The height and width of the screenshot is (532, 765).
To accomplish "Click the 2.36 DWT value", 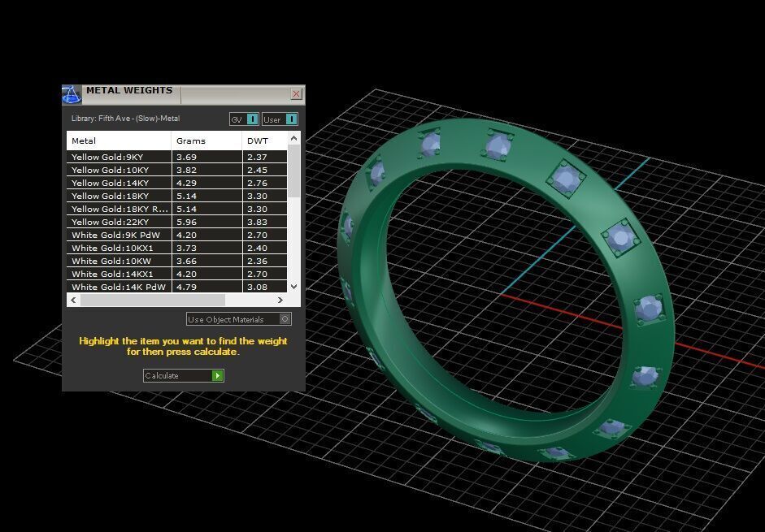I will tap(257, 261).
